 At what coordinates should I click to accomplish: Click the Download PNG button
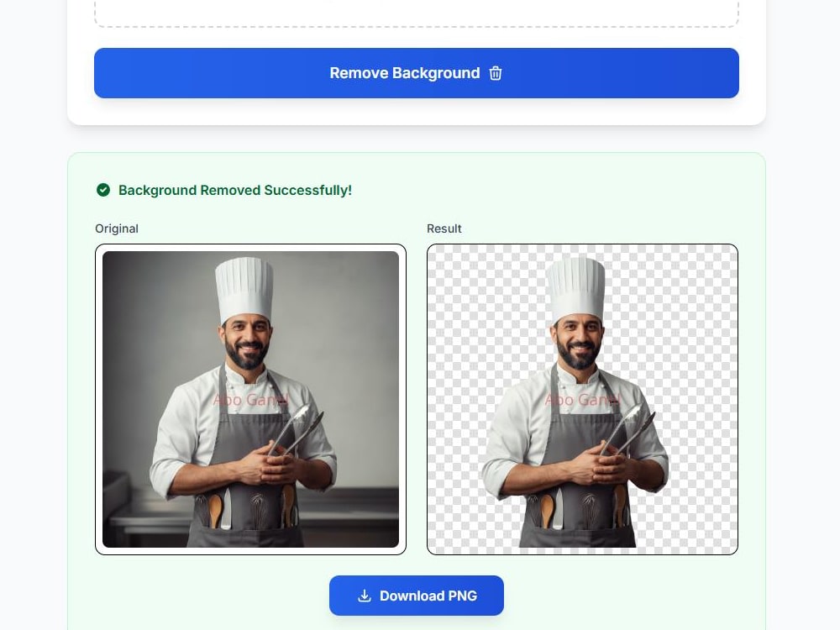[417, 596]
